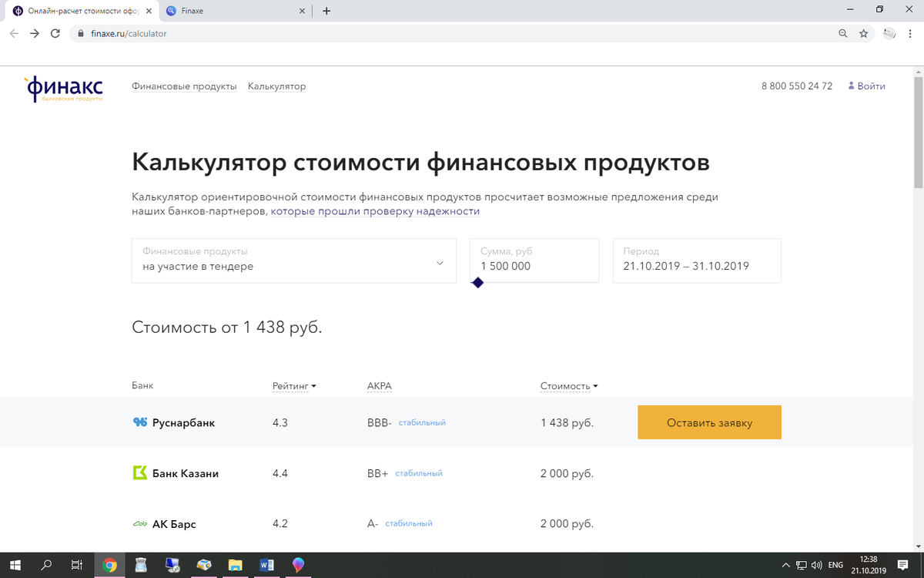
Task: Reload the page with the refresh icon
Action: pos(55,33)
